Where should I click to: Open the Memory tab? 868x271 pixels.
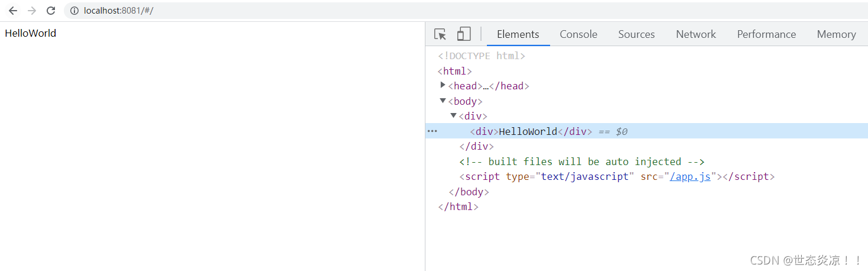(x=836, y=34)
